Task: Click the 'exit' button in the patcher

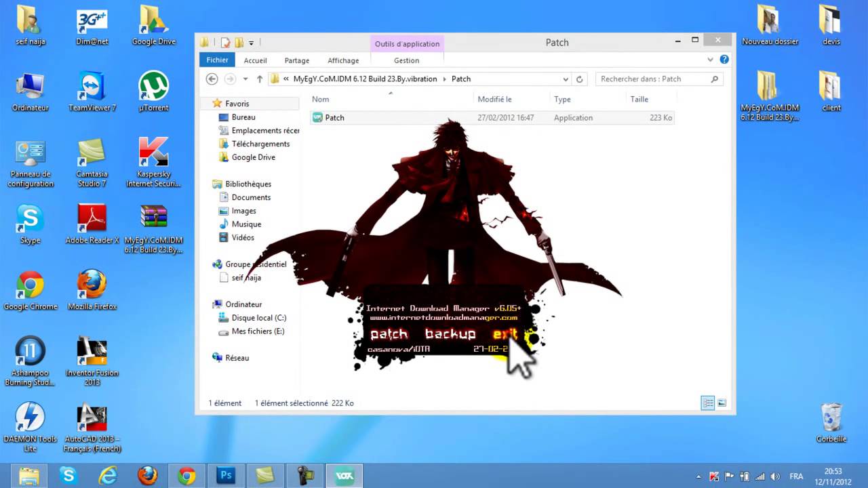Action: (506, 333)
